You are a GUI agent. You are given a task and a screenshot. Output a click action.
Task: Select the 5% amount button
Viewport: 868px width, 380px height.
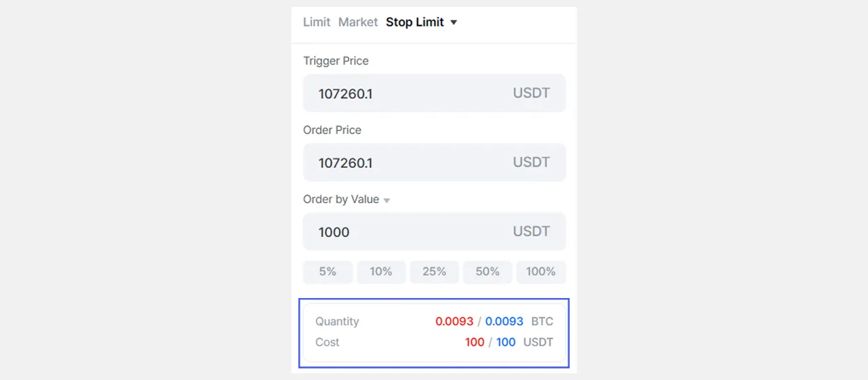tap(328, 272)
